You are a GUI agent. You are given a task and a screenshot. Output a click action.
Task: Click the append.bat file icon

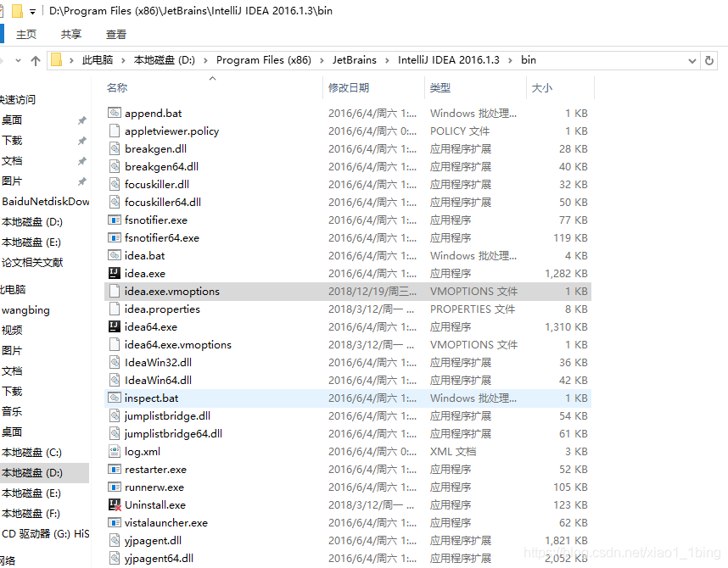point(115,113)
